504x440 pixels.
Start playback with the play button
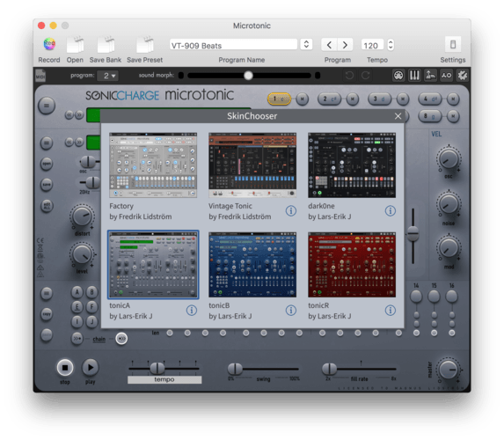point(91,367)
